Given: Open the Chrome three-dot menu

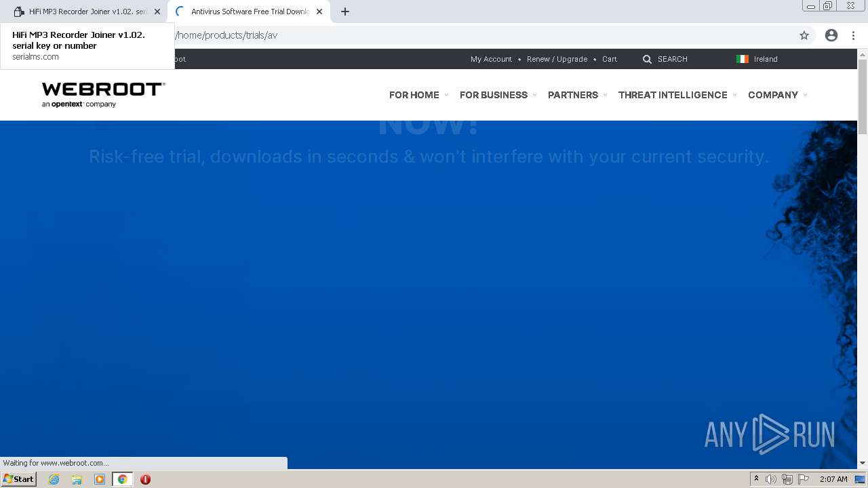Looking at the screenshot, I should [853, 35].
